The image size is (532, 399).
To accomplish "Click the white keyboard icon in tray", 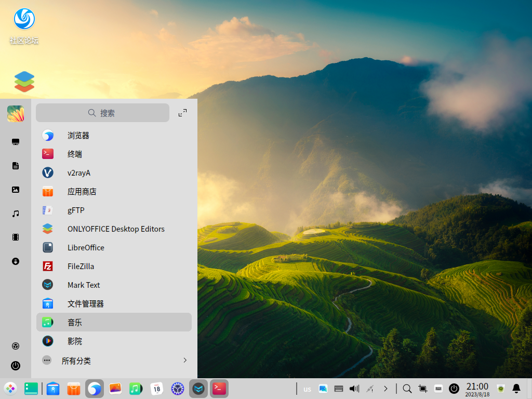I will tap(438, 389).
